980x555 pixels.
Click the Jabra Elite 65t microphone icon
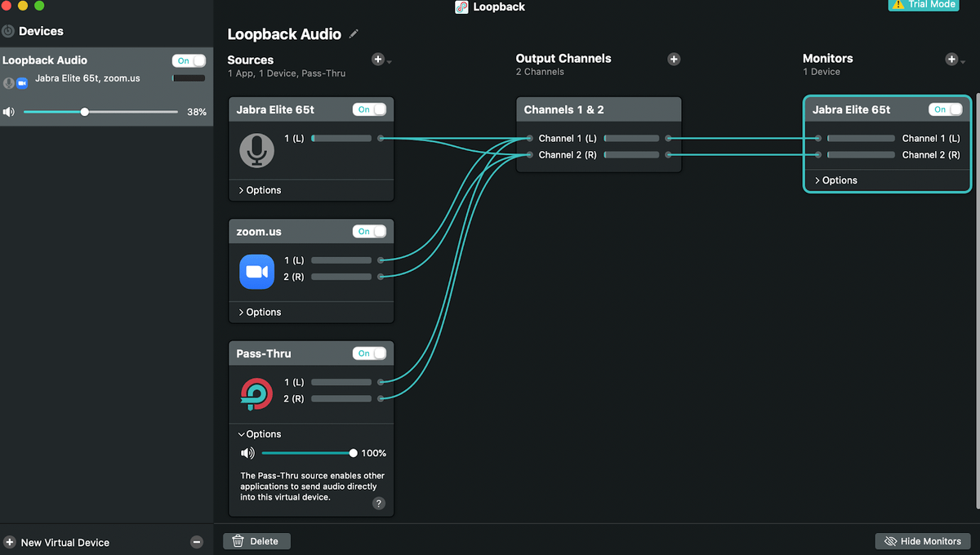[257, 150]
